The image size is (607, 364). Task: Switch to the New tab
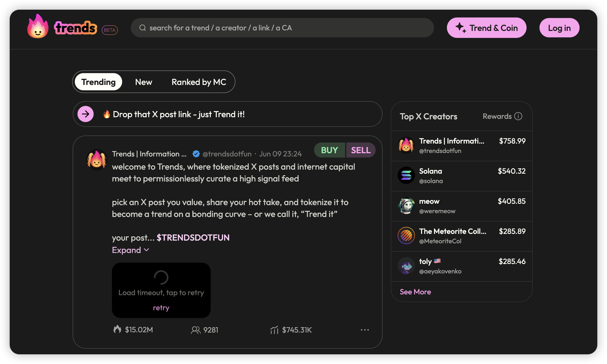tap(144, 82)
